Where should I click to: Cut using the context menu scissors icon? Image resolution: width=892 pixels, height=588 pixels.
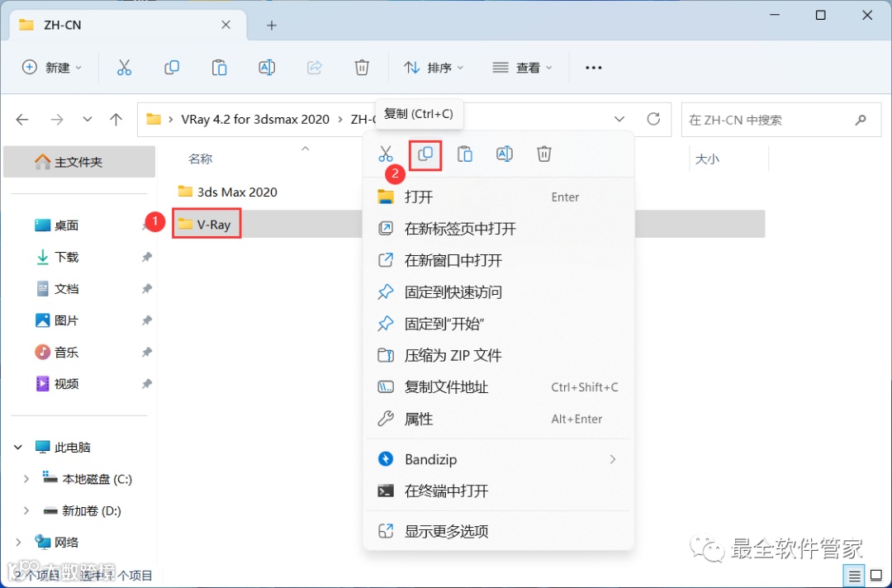coord(386,154)
